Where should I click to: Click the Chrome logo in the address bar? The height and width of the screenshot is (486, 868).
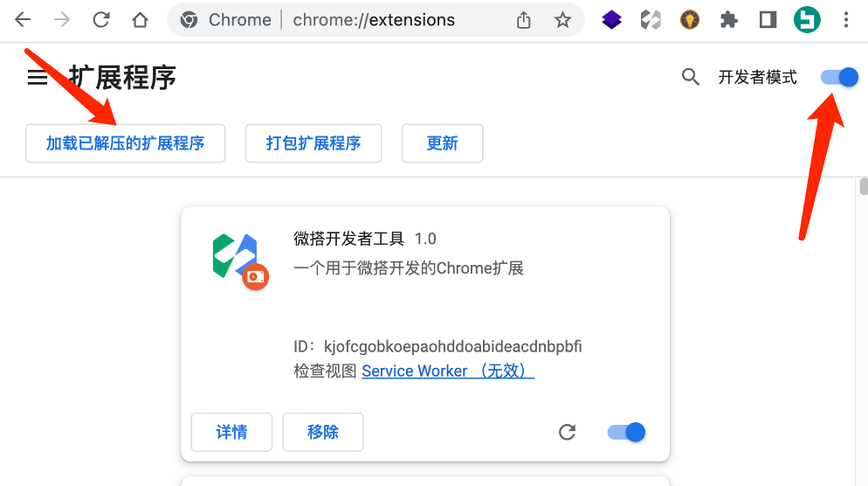tap(189, 20)
